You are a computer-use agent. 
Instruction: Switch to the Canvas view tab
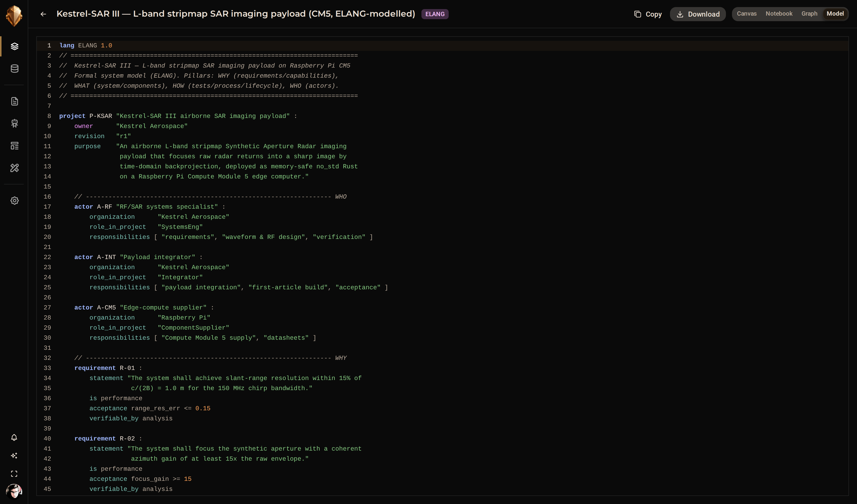pos(747,14)
